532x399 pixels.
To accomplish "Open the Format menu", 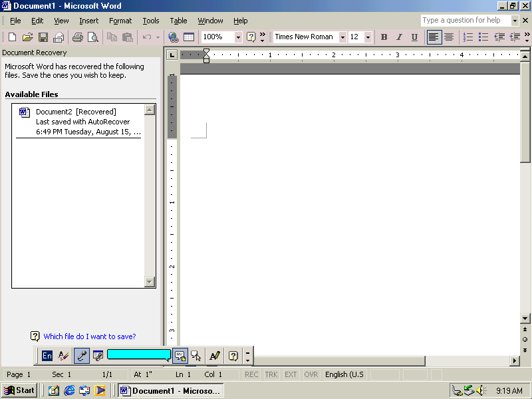I will (x=120, y=21).
